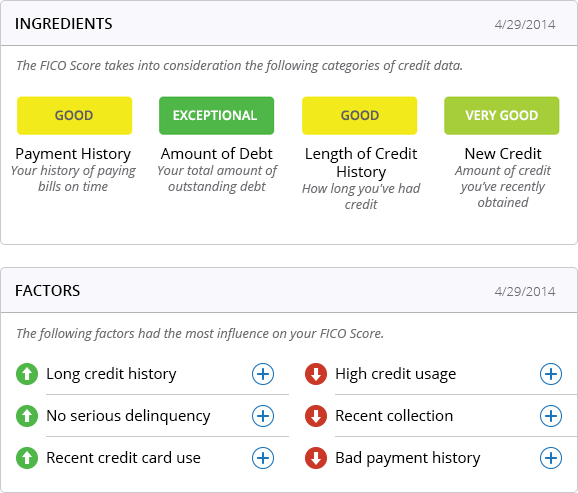
Task: Expand High credit usage plus icon
Action: coord(551,374)
